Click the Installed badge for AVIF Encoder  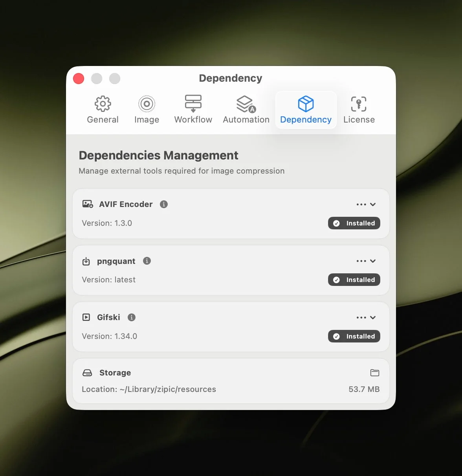pos(354,223)
